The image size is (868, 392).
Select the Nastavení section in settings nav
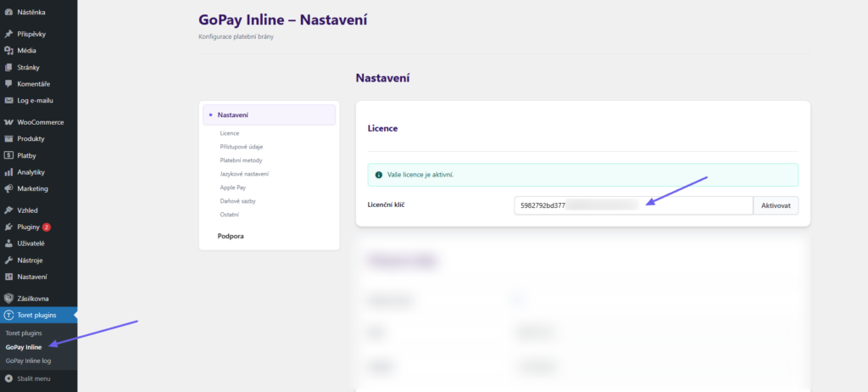(269, 115)
